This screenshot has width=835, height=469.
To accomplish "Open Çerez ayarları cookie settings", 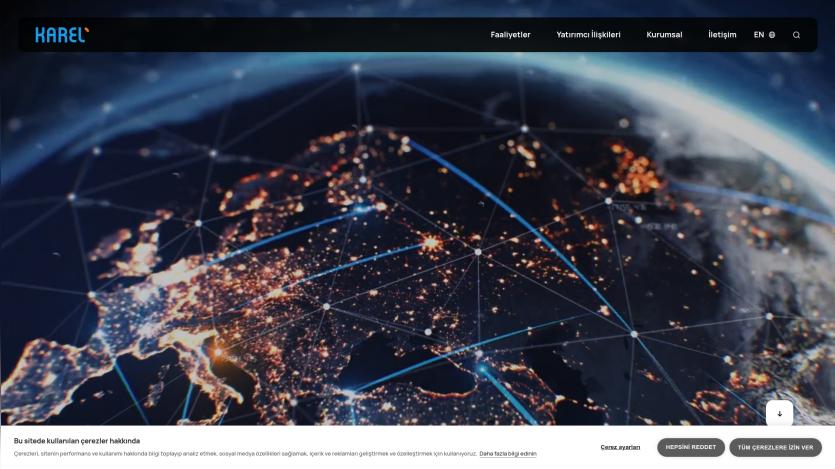I will (x=620, y=447).
